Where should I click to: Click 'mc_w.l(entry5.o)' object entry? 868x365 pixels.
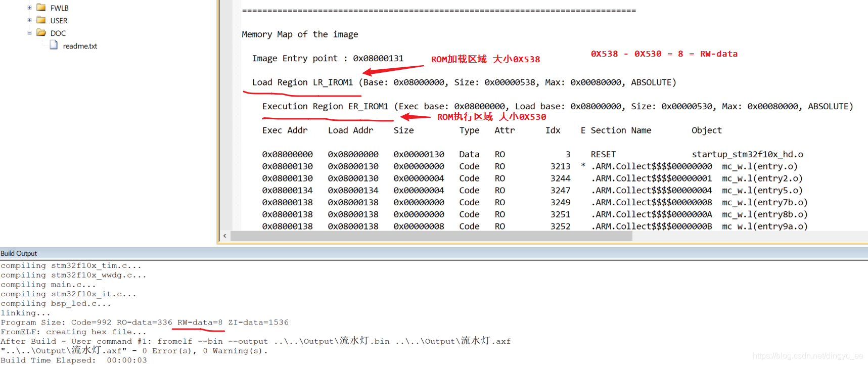pyautogui.click(x=762, y=191)
